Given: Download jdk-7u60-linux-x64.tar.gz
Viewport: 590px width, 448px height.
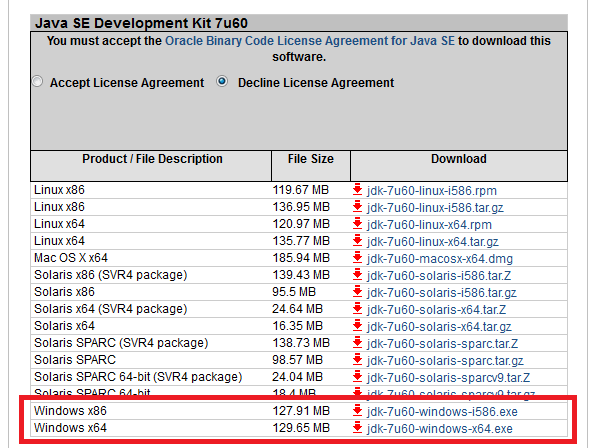Looking at the screenshot, I should (433, 241).
